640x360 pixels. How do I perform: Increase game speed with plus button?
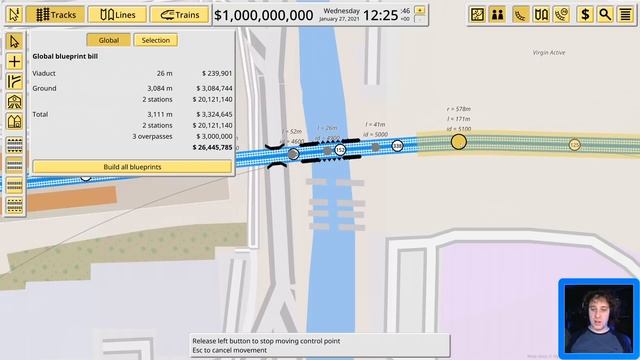(420, 10)
